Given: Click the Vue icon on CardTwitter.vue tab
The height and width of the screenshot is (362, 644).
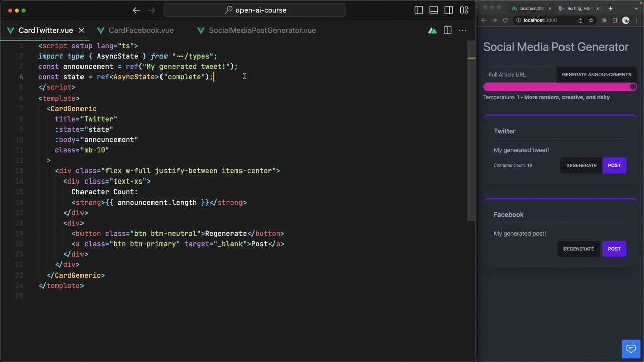Looking at the screenshot, I should (x=10, y=30).
